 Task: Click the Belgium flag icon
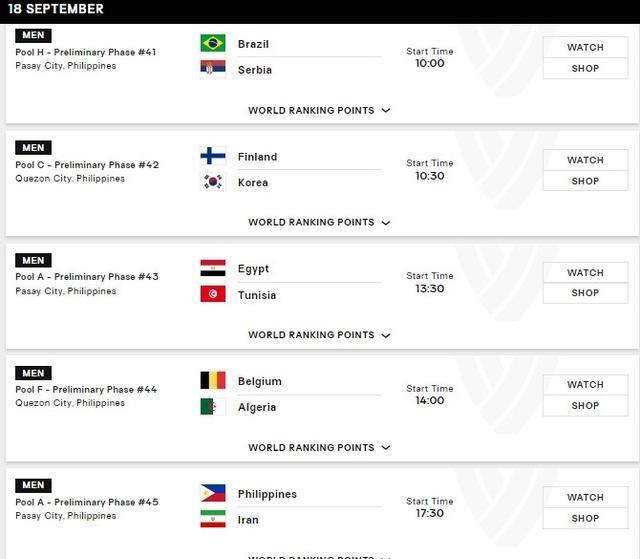coord(212,381)
